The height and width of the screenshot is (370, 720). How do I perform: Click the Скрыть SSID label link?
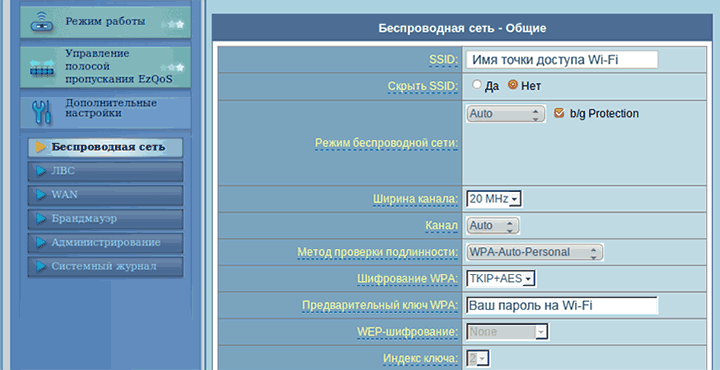click(x=422, y=86)
